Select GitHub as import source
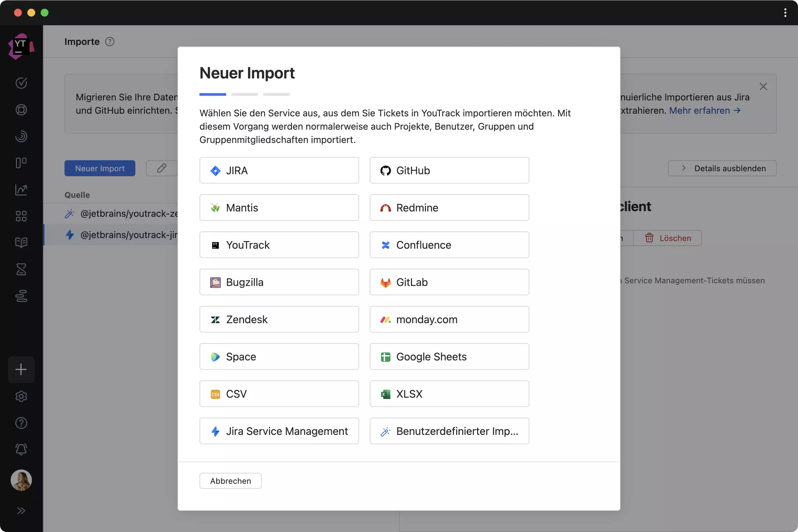Image resolution: width=798 pixels, height=532 pixels. (450, 170)
